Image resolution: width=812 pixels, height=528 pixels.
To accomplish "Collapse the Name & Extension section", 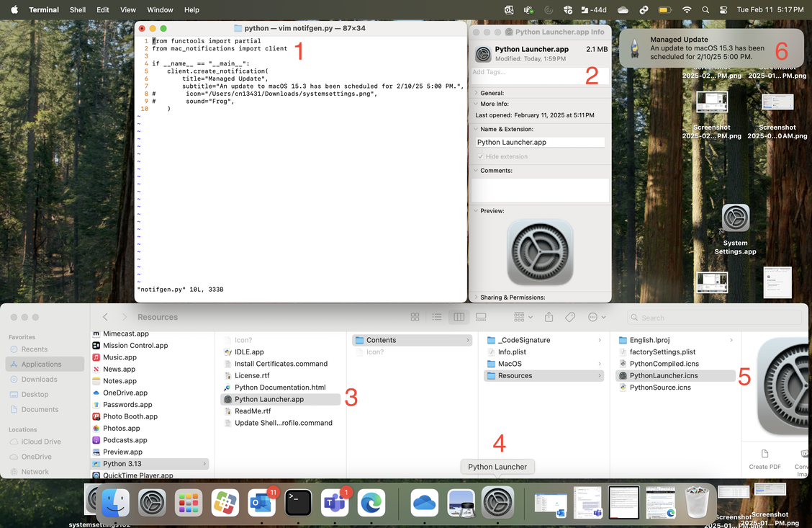I will click(x=476, y=129).
